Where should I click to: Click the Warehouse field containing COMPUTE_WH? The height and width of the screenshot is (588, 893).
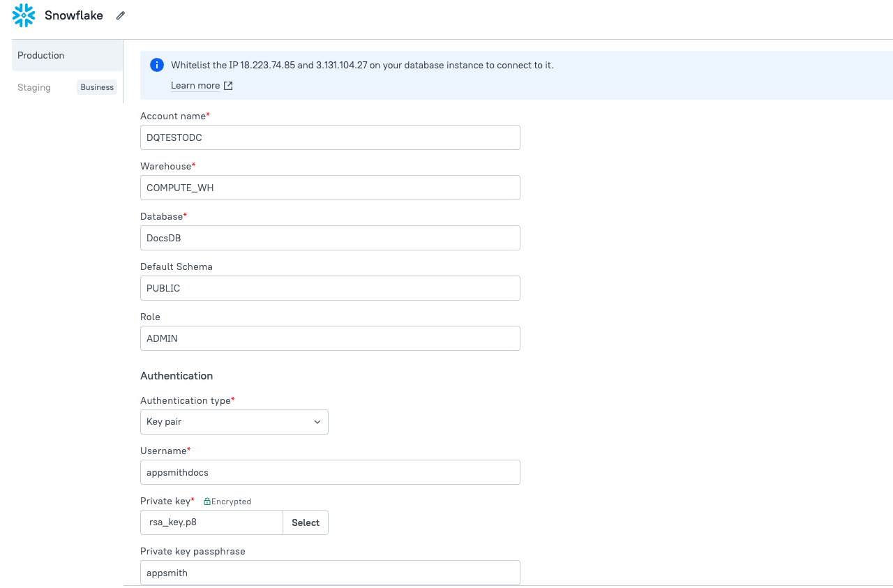[330, 188]
